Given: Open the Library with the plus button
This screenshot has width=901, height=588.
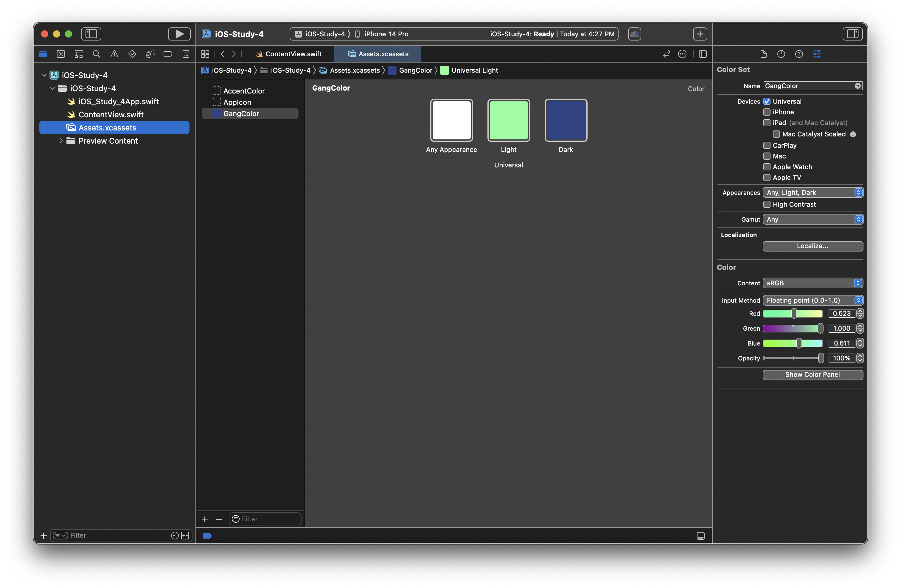Looking at the screenshot, I should (700, 34).
